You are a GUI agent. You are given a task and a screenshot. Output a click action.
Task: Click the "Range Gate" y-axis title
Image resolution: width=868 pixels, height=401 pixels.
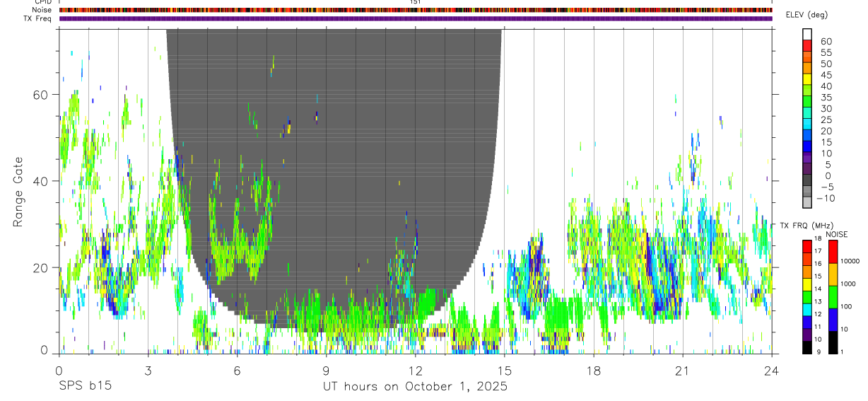20,192
